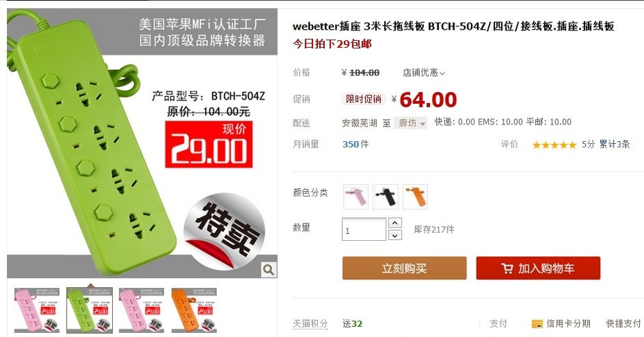Expand the 店铺优惠 dropdown
The height and width of the screenshot is (337, 644).
(424, 73)
